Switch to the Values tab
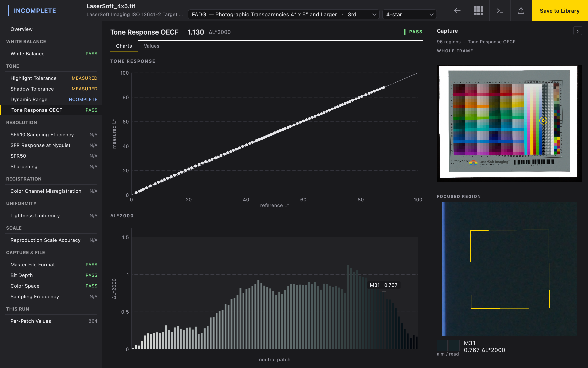The height and width of the screenshot is (368, 588). click(x=151, y=46)
